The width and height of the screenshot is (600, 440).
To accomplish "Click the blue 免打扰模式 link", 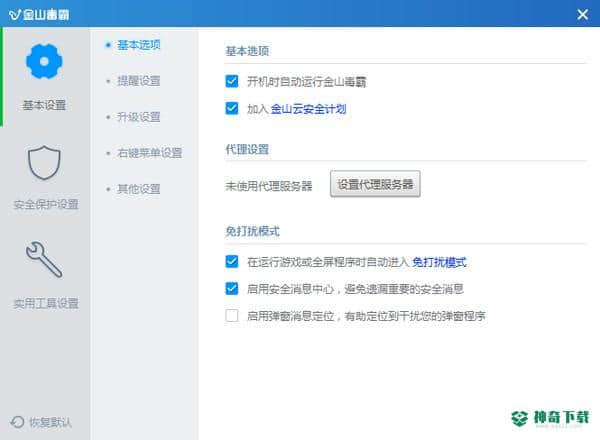I will [439, 262].
